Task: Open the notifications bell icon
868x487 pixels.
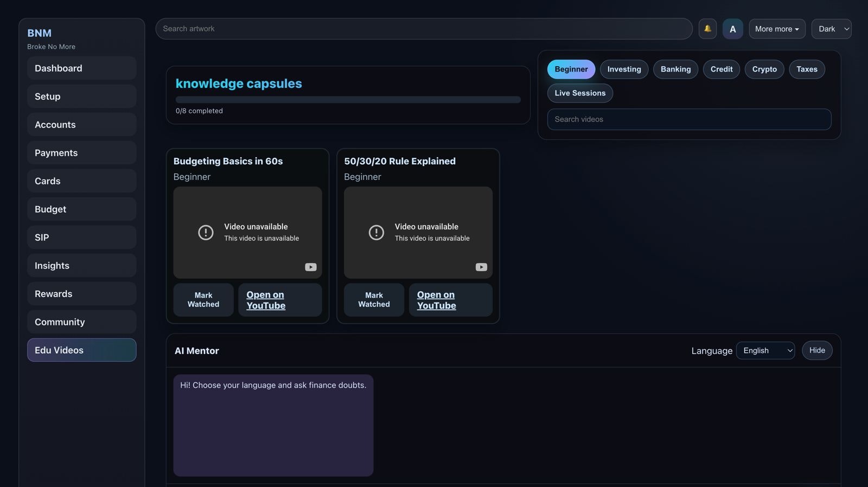Action: (707, 29)
